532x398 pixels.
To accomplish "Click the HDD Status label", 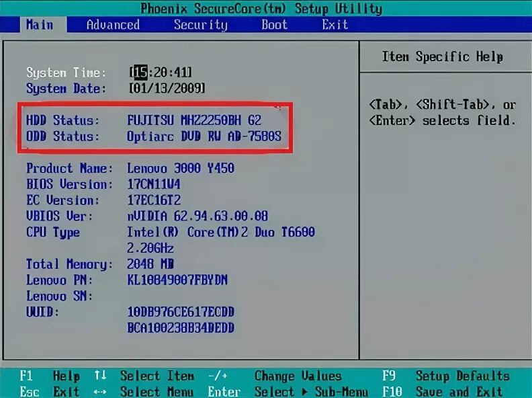I will [x=62, y=120].
